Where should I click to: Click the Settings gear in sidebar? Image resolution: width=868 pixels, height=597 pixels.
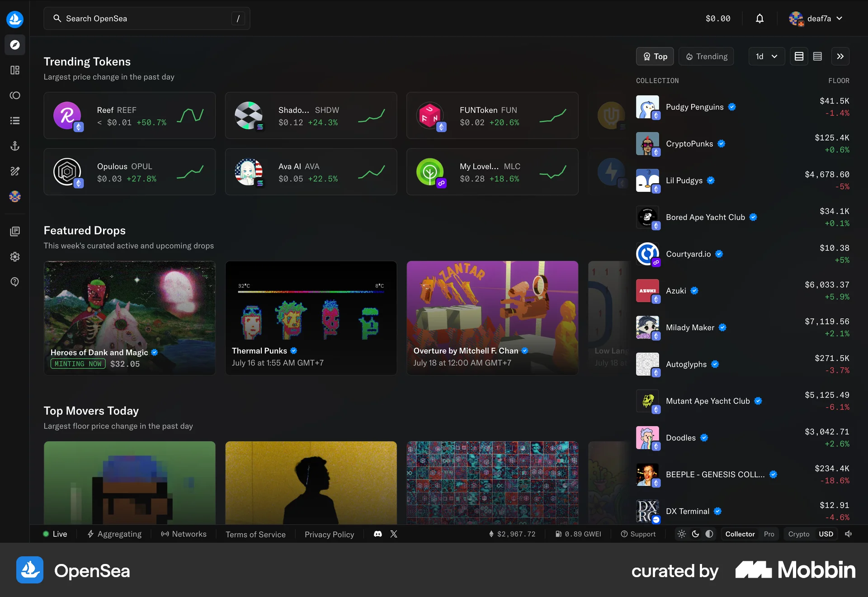pyautogui.click(x=15, y=256)
